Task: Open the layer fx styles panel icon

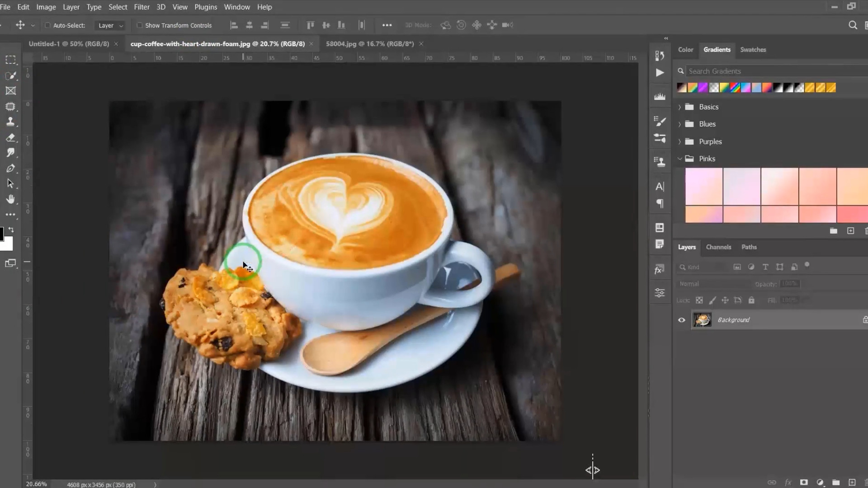Action: point(659,270)
